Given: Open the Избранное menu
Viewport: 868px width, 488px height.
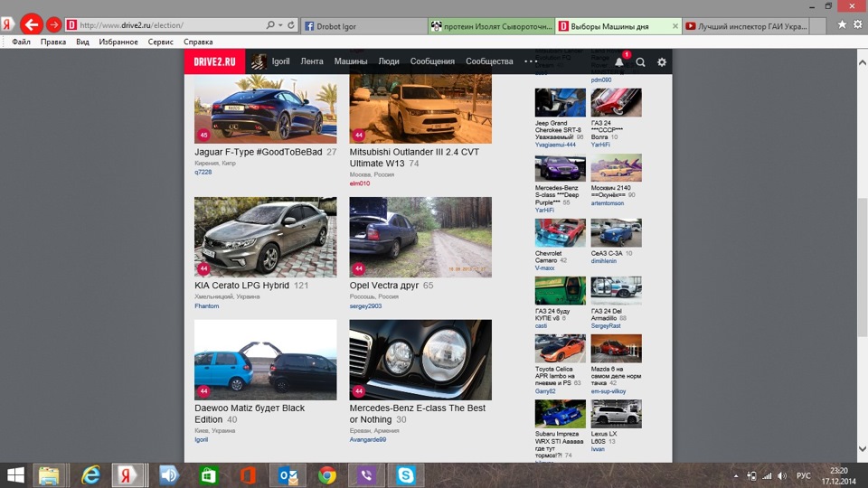Looking at the screenshot, I should (x=118, y=42).
